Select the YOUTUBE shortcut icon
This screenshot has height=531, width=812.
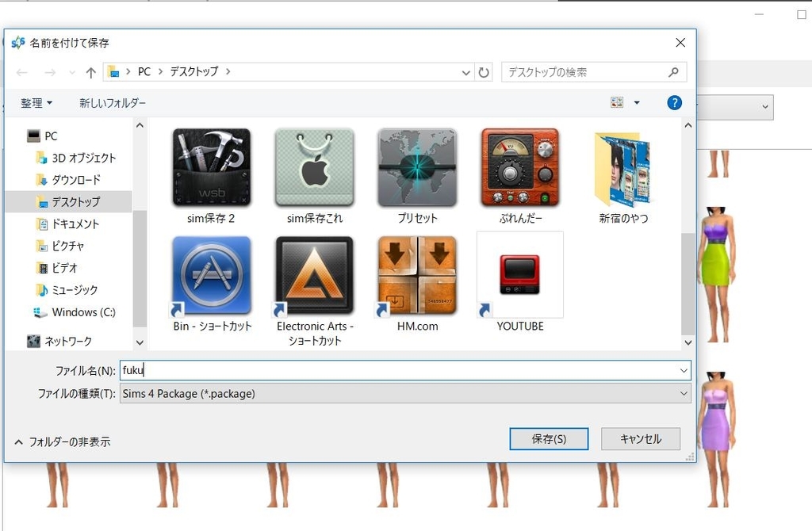[x=520, y=275]
